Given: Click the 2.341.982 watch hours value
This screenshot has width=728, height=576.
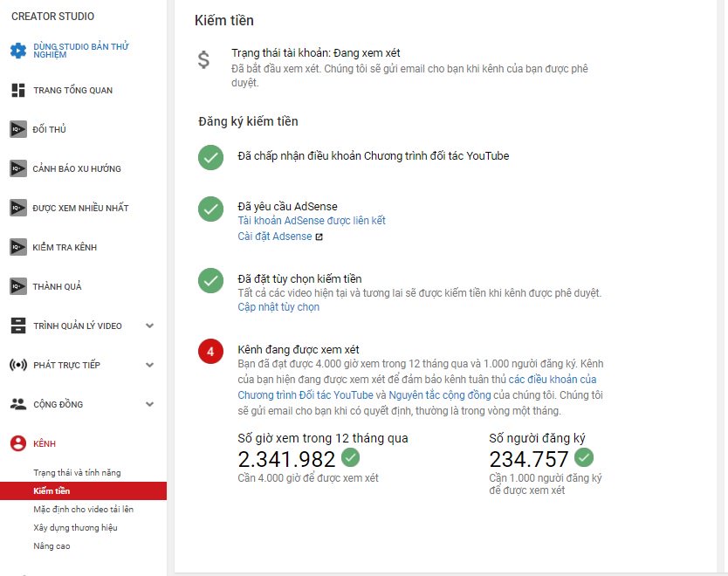Looking at the screenshot, I should point(286,460).
